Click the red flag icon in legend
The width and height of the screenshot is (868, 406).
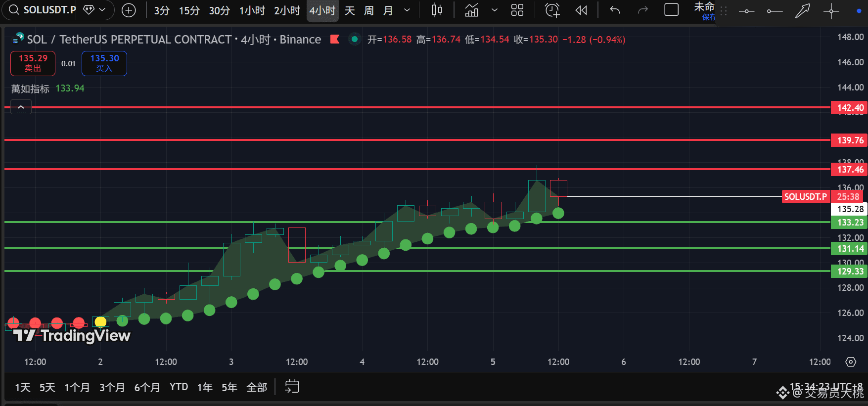tap(335, 39)
